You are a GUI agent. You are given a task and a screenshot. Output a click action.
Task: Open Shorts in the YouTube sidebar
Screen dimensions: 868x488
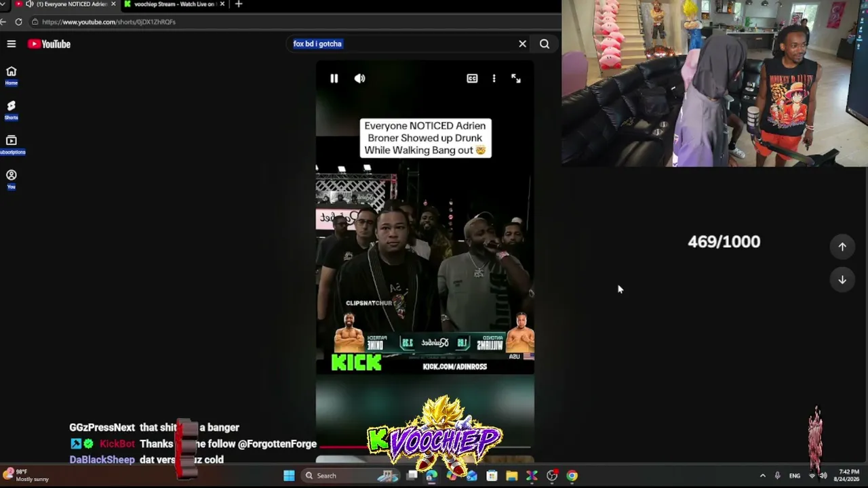[12, 110]
